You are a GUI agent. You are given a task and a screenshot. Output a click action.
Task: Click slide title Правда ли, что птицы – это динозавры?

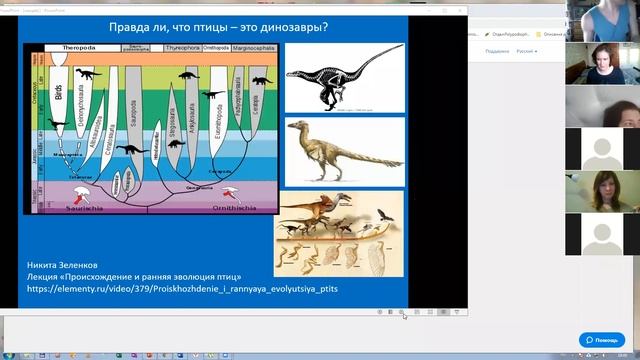coord(218,27)
